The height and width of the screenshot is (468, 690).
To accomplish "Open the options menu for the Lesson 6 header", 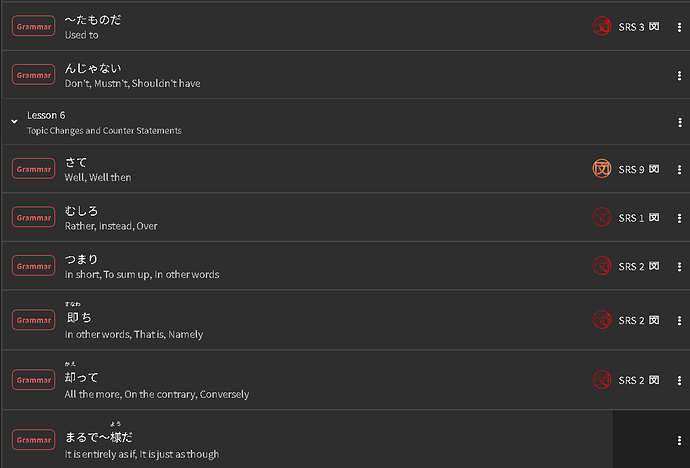I will 679,122.
